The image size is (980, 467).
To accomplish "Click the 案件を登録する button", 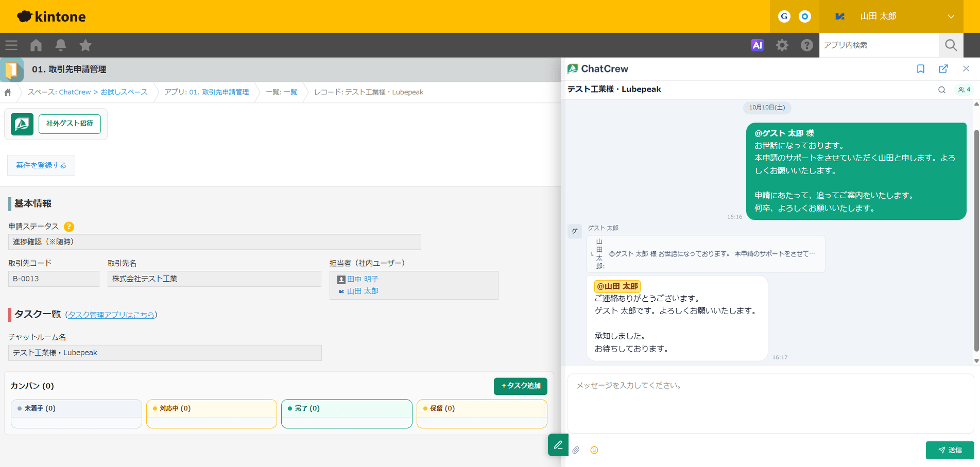I will point(41,165).
